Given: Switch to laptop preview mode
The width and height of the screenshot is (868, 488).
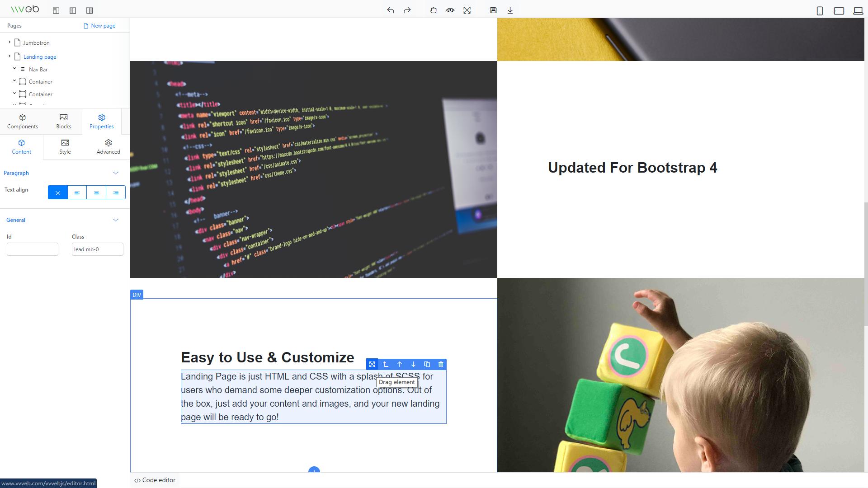Looking at the screenshot, I should click(858, 10).
